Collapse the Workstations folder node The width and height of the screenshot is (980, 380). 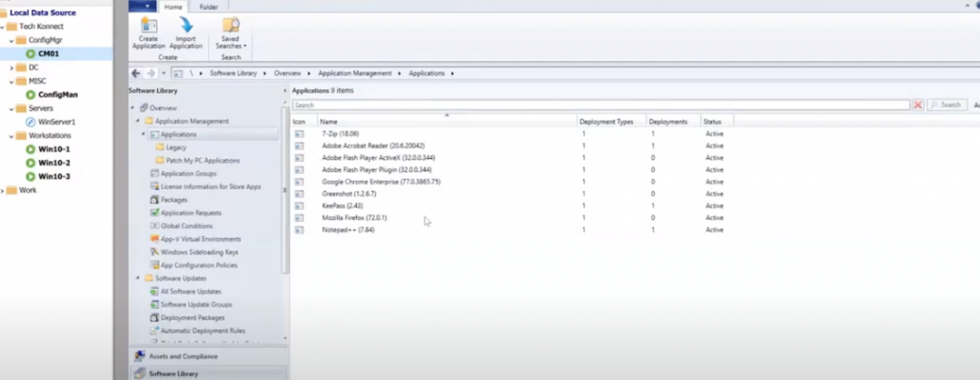coord(11,136)
